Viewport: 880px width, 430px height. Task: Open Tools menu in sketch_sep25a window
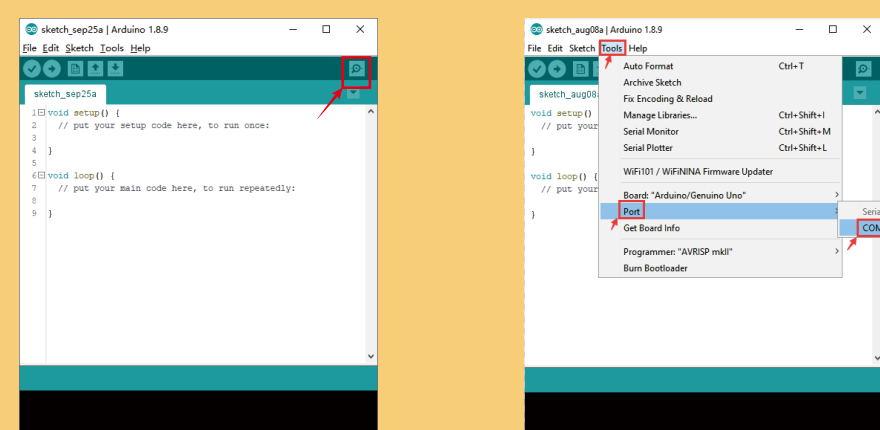[x=112, y=48]
